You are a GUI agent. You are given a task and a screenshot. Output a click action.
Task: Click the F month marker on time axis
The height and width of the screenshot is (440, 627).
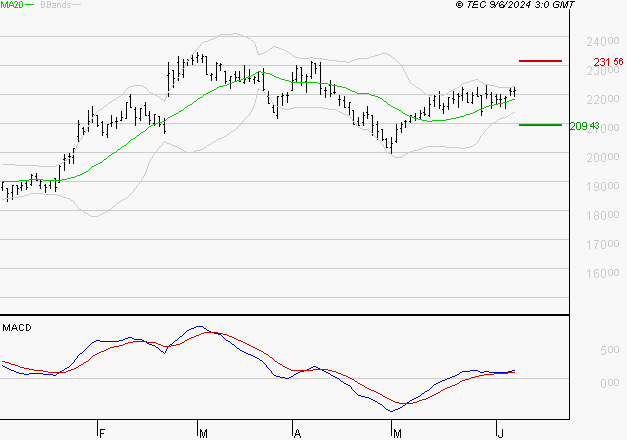point(102,433)
